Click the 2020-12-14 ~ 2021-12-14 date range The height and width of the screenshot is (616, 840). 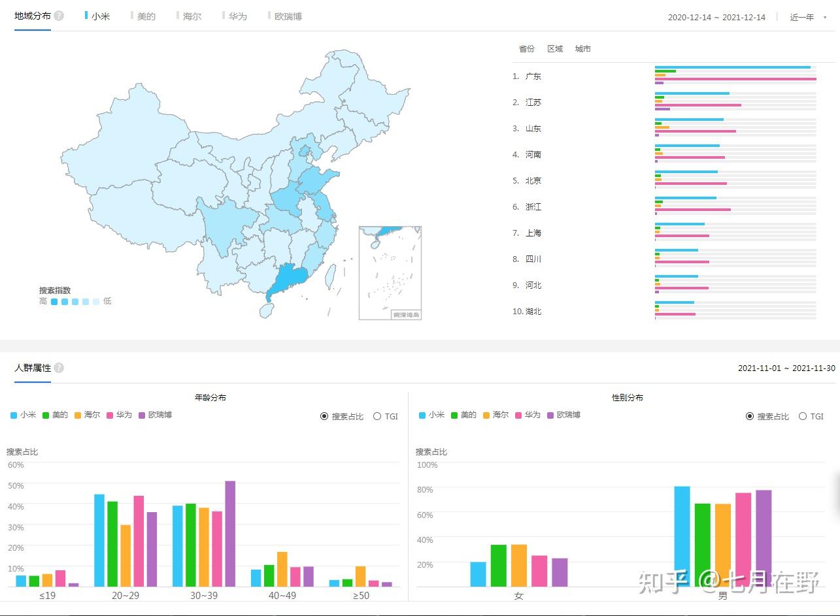click(716, 18)
